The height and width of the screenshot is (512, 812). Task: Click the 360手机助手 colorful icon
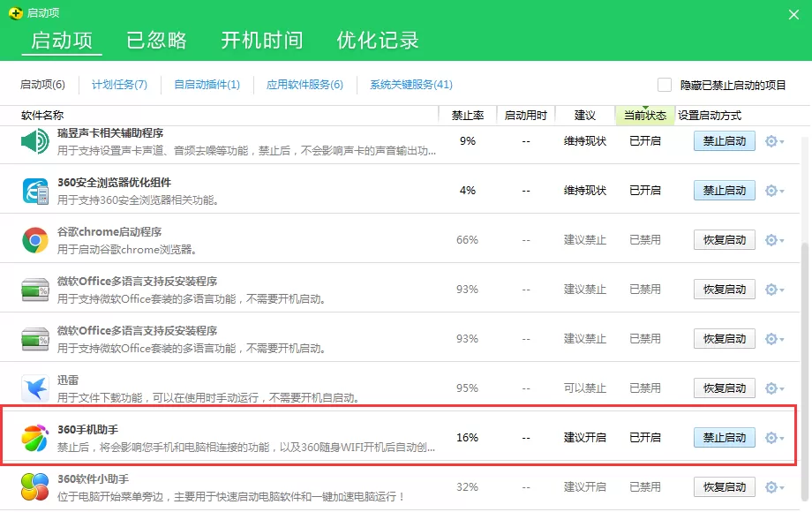tap(35, 438)
